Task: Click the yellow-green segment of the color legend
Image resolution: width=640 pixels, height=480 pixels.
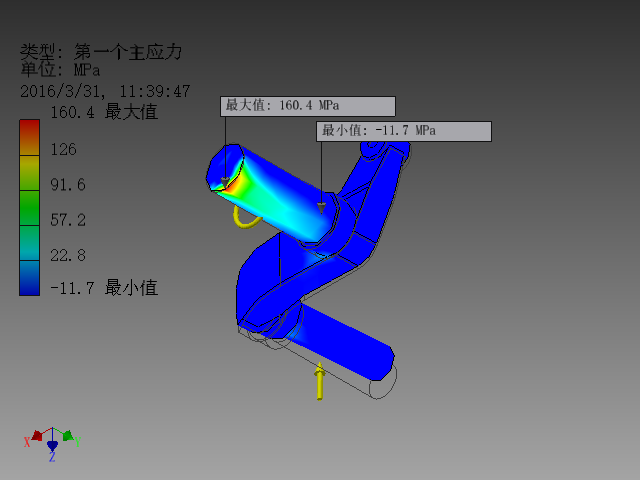Action: click(x=29, y=173)
